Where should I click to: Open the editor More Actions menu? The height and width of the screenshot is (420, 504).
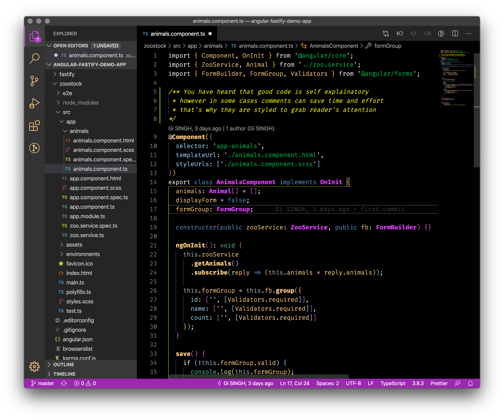pos(469,34)
